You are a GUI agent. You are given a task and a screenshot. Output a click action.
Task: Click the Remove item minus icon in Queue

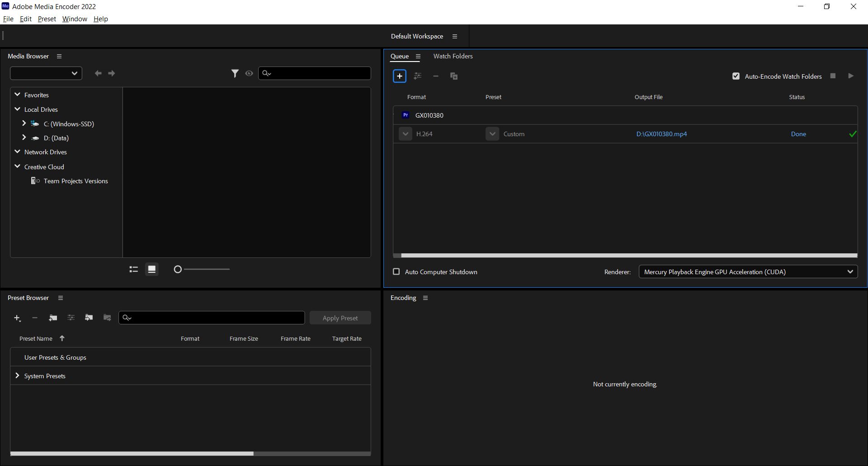tap(436, 76)
